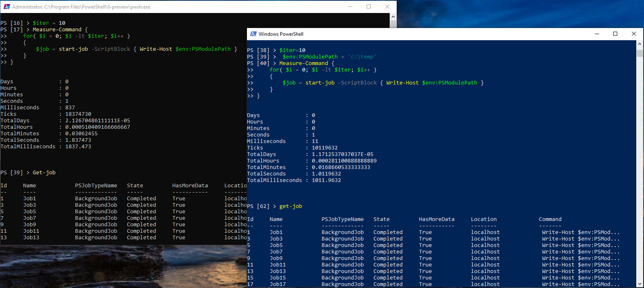The height and width of the screenshot is (288, 644).
Task: Click Milliseconds value 837
Action: tap(70, 108)
